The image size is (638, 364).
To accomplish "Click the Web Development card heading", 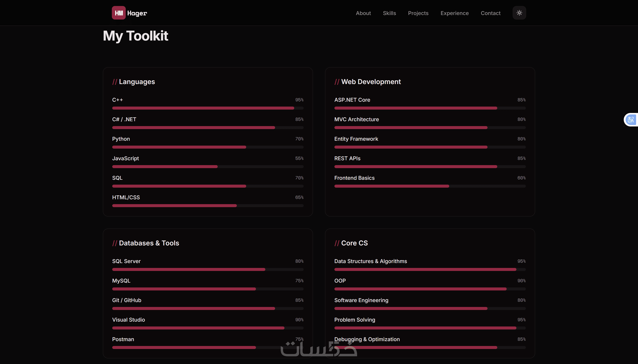I will click(x=371, y=82).
